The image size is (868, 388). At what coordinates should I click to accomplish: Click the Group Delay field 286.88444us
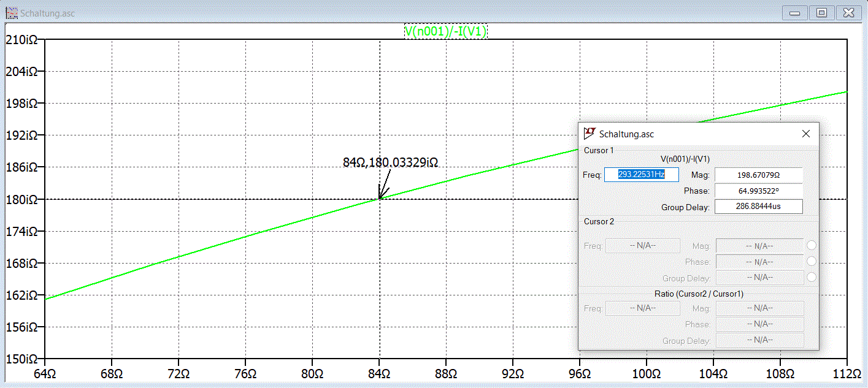click(x=759, y=207)
